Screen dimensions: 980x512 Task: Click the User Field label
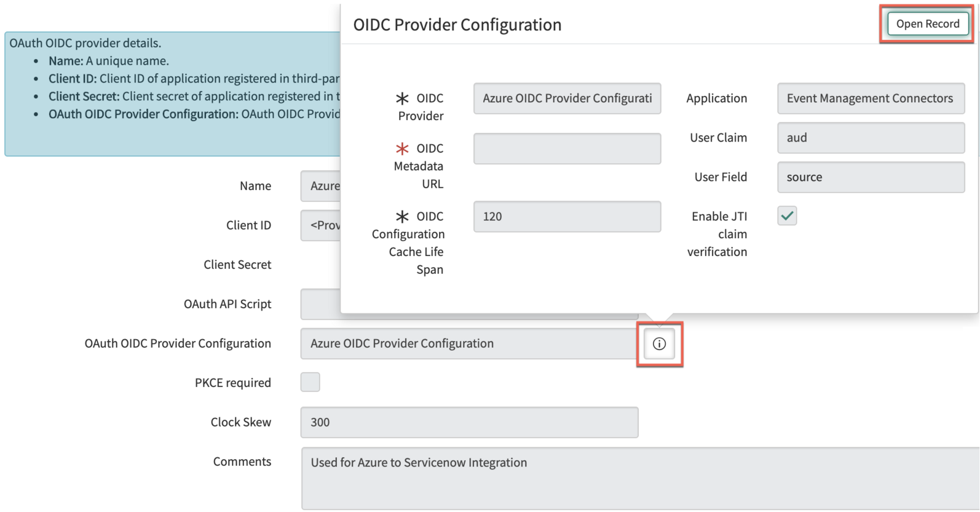click(721, 177)
